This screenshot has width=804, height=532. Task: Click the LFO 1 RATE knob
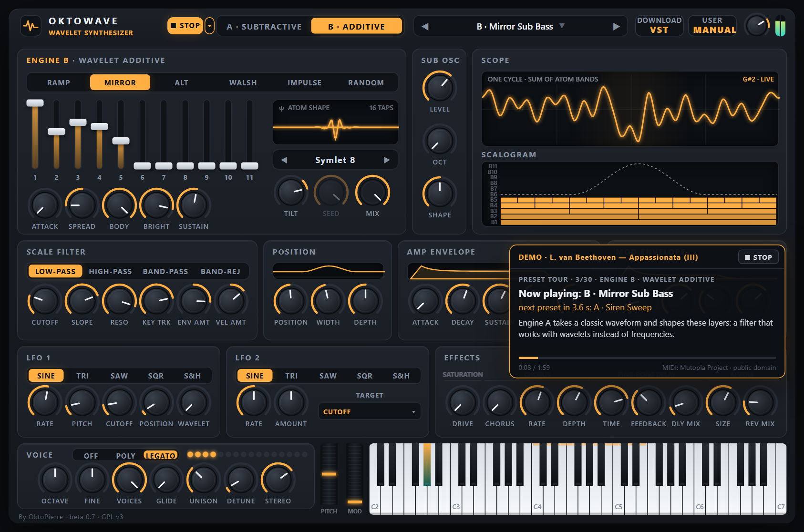(44, 402)
